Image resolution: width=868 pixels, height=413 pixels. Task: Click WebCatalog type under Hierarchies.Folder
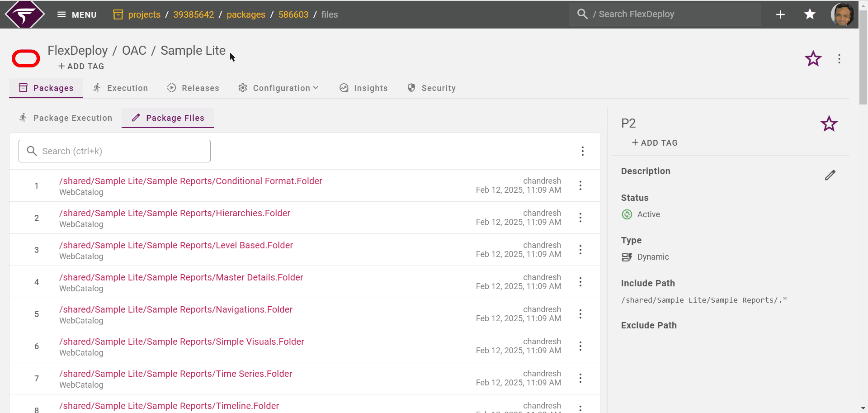click(x=81, y=224)
